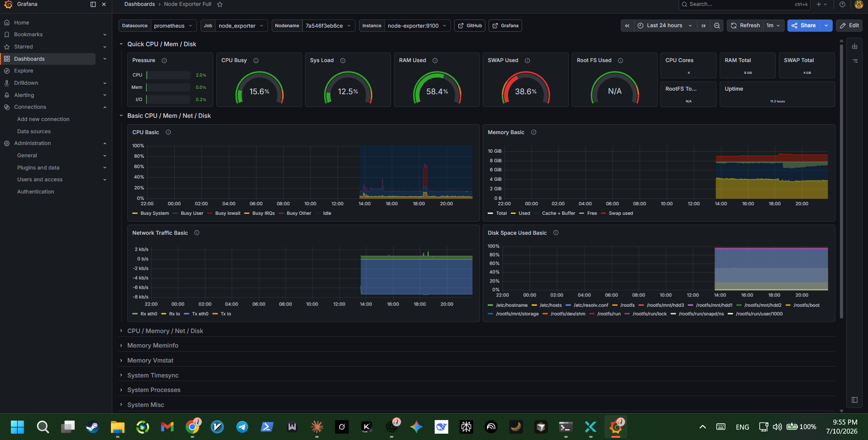Click the Edit dashboard button
This screenshot has width=868, height=440.
pos(849,26)
